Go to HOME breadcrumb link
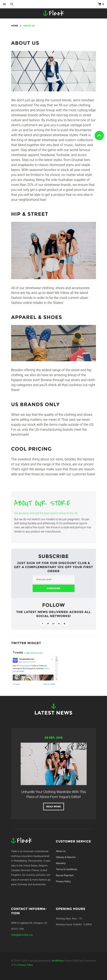Screen dimensions: 107x980 pyautogui.click(x=14, y=25)
